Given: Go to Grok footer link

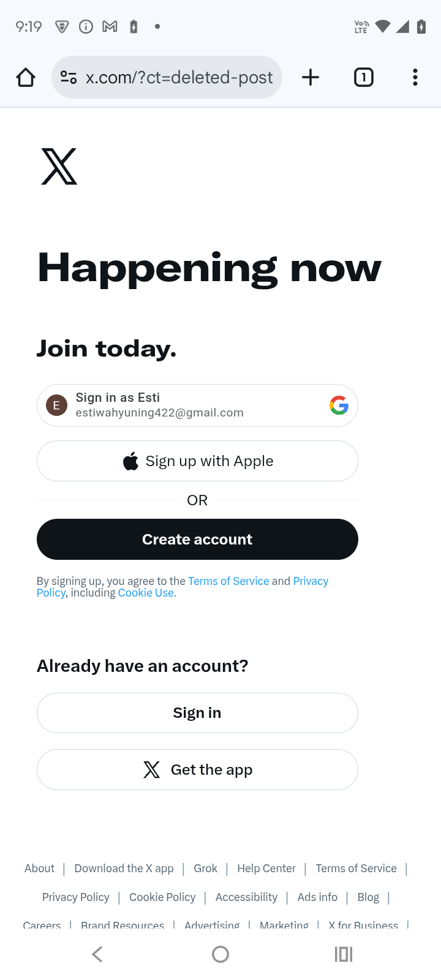Looking at the screenshot, I should (x=205, y=869).
